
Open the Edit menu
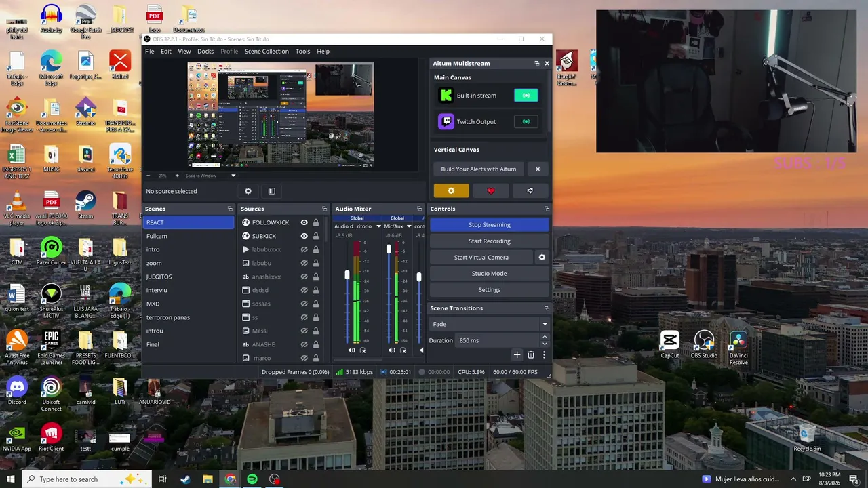tap(166, 52)
